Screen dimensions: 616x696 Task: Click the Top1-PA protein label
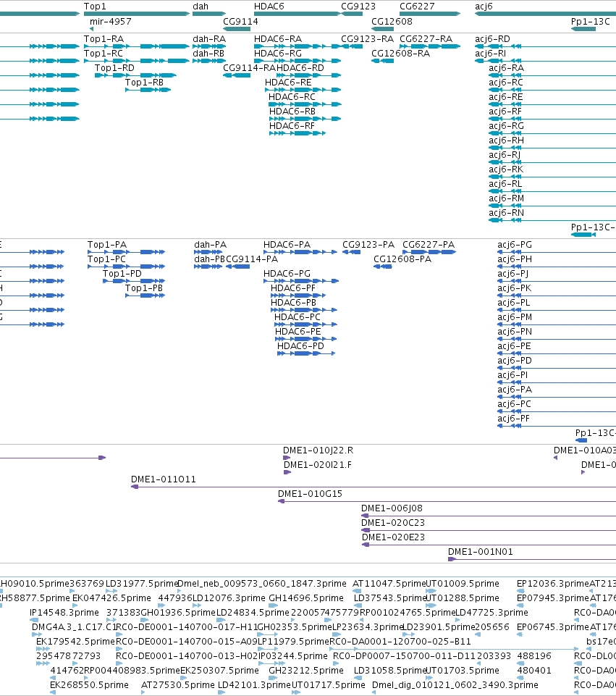click(x=107, y=245)
